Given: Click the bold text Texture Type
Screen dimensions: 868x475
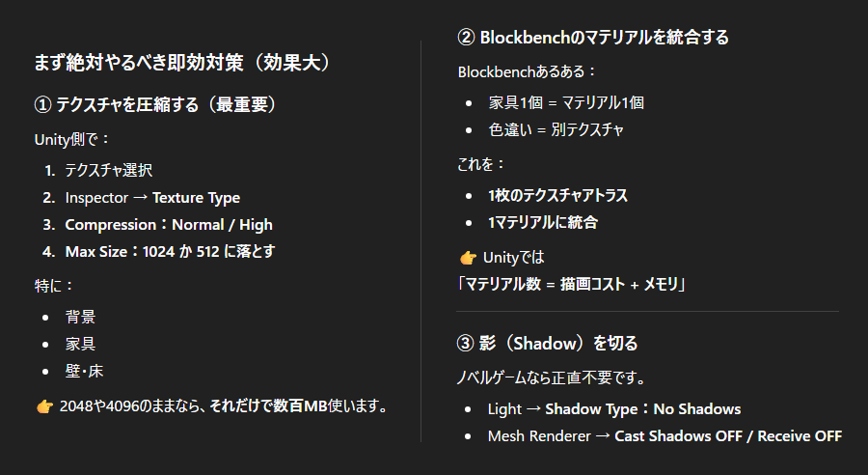Looking at the screenshot, I should click(196, 197).
